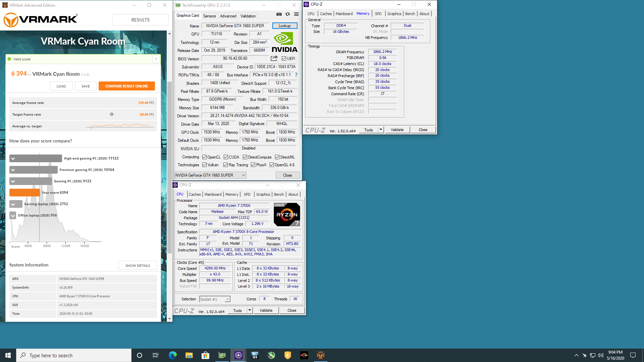Click the volume icon in system tray

(600, 355)
